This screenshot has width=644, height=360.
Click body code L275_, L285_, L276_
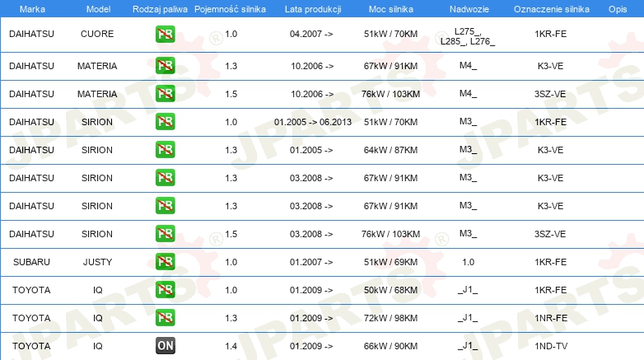(468, 36)
